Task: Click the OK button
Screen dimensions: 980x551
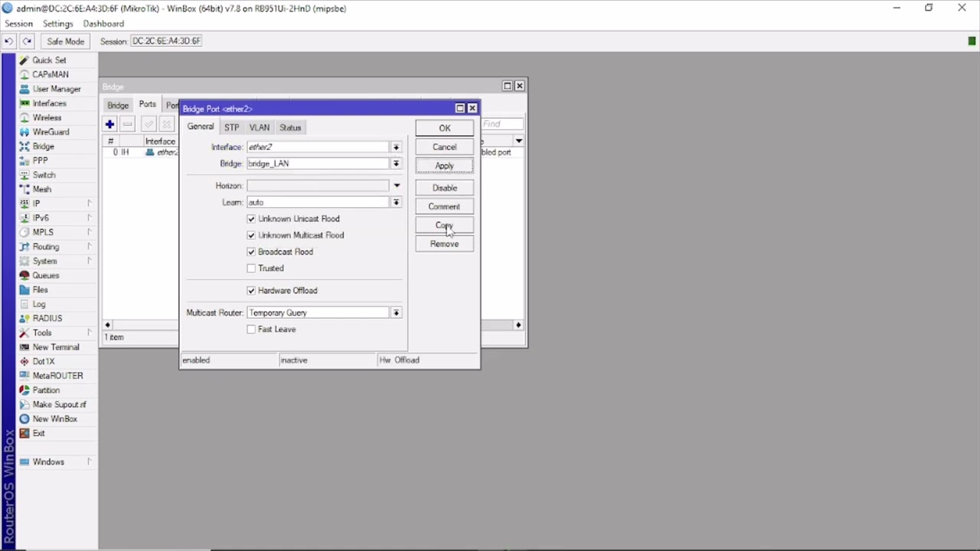Action: (x=445, y=129)
